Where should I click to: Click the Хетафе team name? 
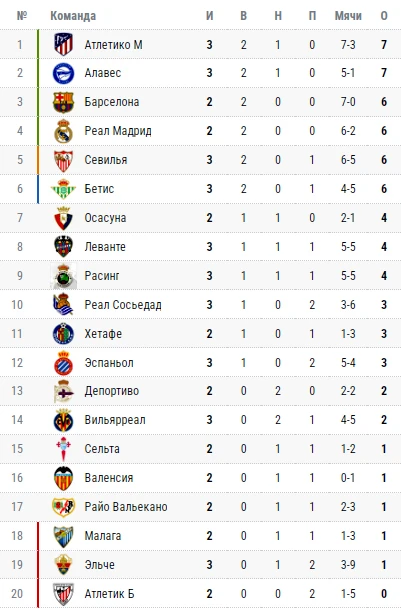coord(103,334)
